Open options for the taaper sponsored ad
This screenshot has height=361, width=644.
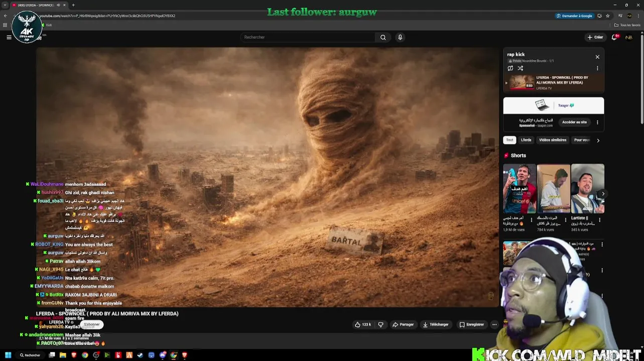[597, 122]
